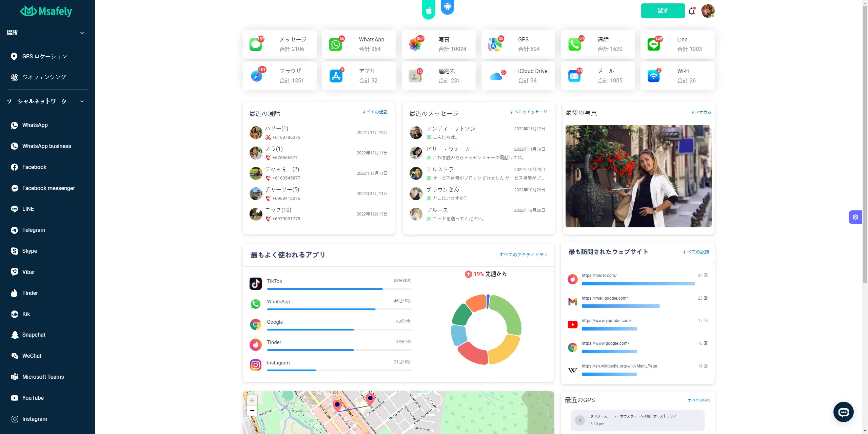Open the Telegram tracking section
868x434 pixels.
click(x=33, y=229)
